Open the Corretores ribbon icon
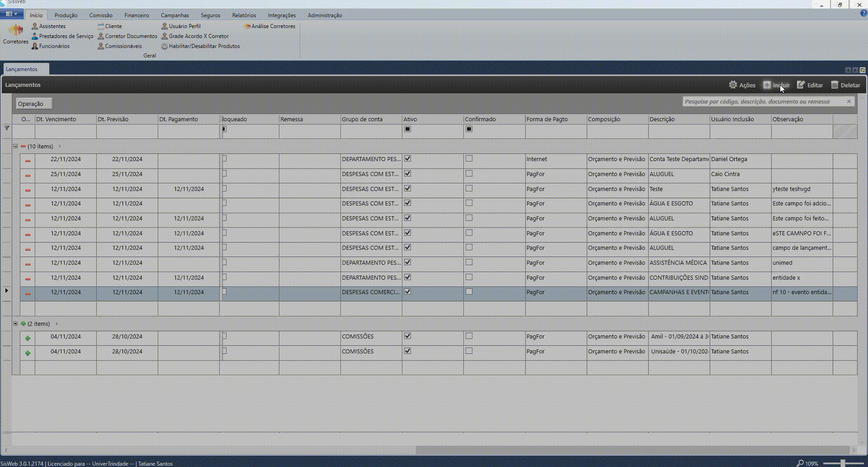Image resolution: width=868 pixels, height=467 pixels. pos(15,34)
